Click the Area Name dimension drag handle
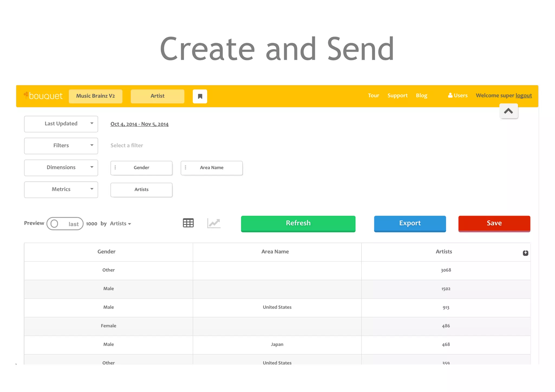555x392 pixels. pyautogui.click(x=185, y=168)
